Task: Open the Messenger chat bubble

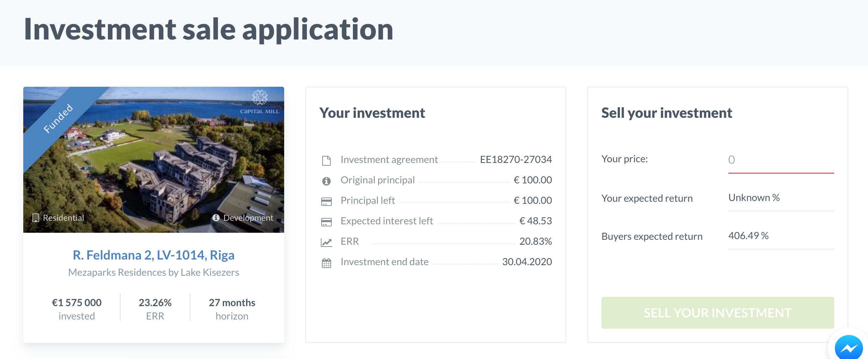Action: (849, 348)
